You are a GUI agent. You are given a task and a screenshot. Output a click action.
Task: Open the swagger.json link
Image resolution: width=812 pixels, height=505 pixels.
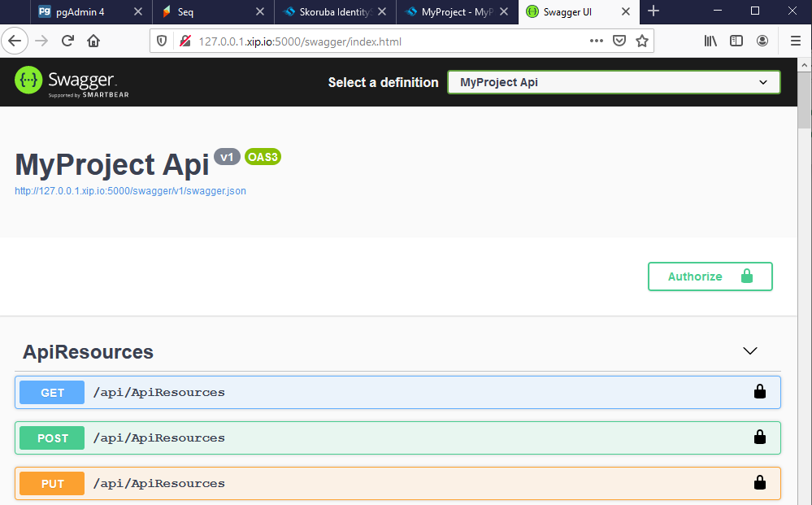coord(131,191)
